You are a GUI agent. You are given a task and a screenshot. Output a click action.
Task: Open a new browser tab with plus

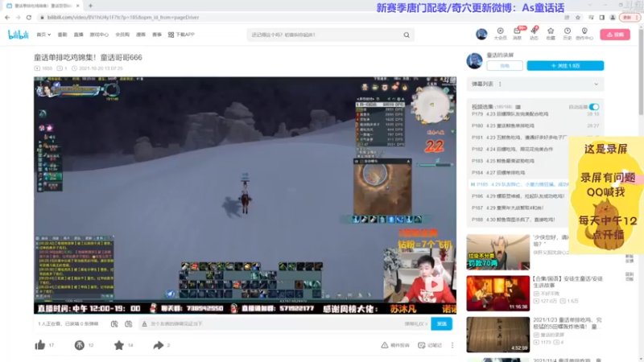click(90, 6)
